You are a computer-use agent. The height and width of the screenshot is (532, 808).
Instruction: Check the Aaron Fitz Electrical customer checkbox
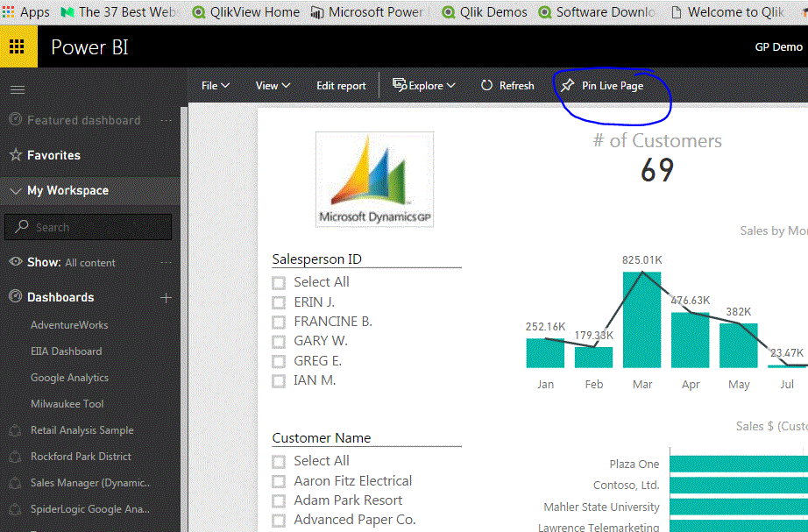click(x=278, y=480)
